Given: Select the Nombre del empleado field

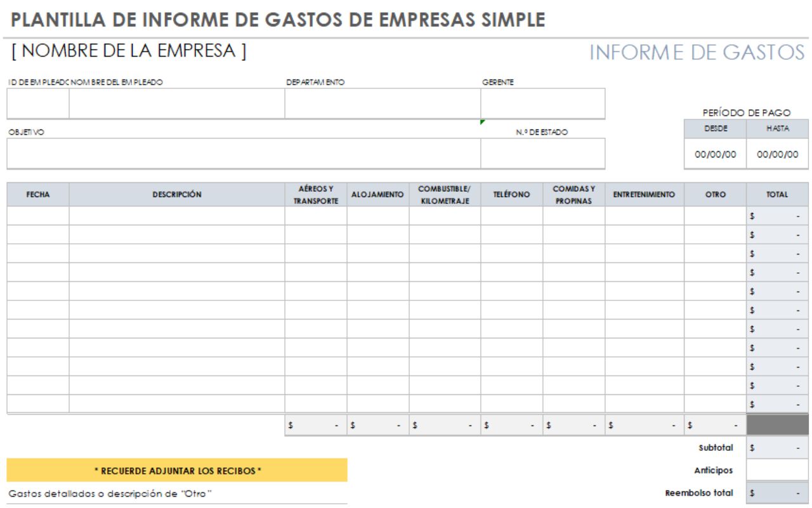Looking at the screenshot, I should (176, 104).
